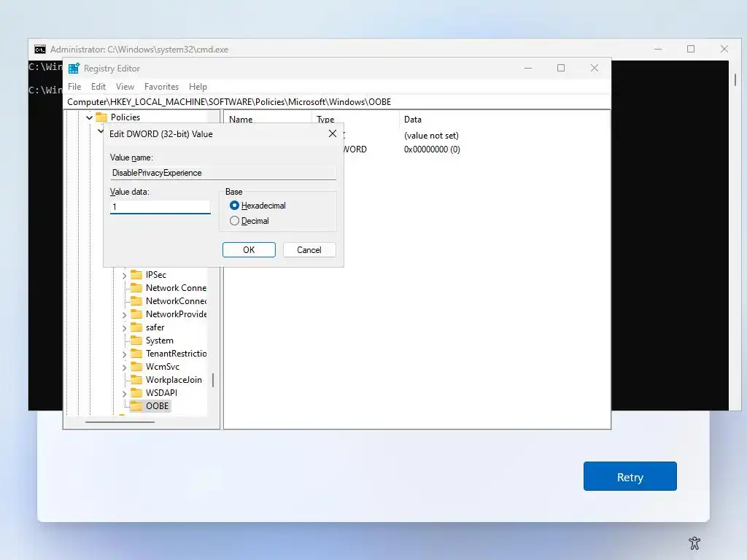Click the '(value not set)' data cell
The width and height of the screenshot is (747, 560).
point(431,136)
